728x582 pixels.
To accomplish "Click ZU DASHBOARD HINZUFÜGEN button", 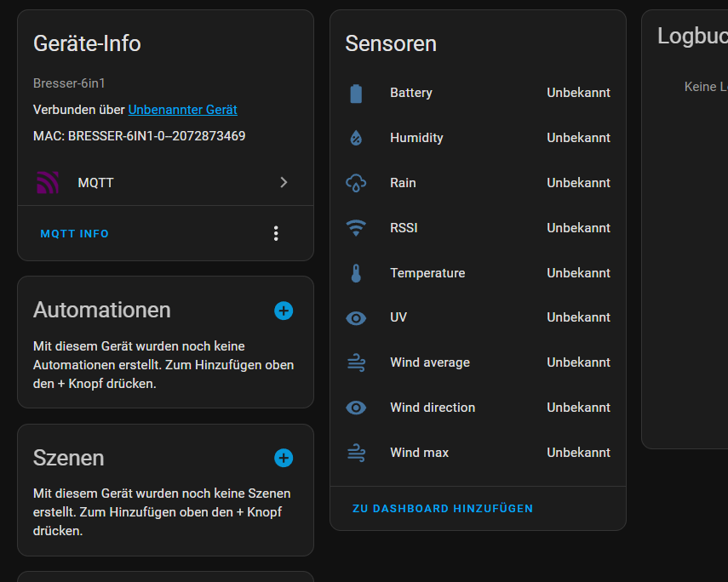I will point(443,509).
